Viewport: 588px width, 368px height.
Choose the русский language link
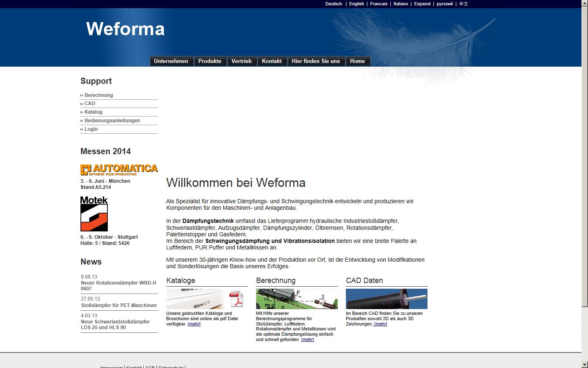445,4
